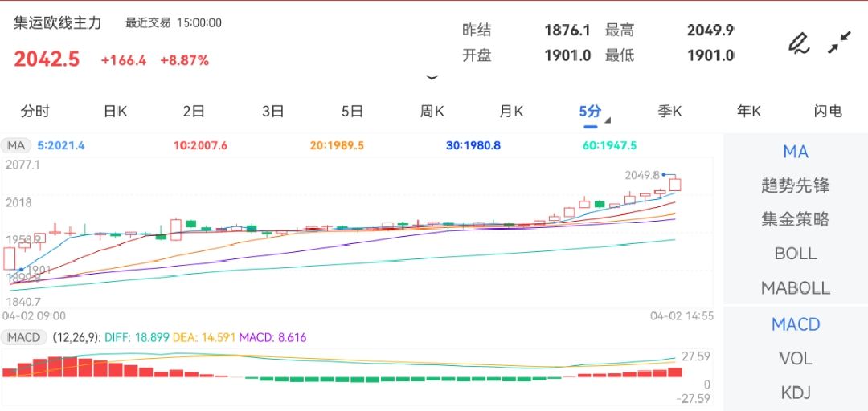Click the last candlestick on the chart
This screenshot has height=411, width=868.
(x=675, y=184)
